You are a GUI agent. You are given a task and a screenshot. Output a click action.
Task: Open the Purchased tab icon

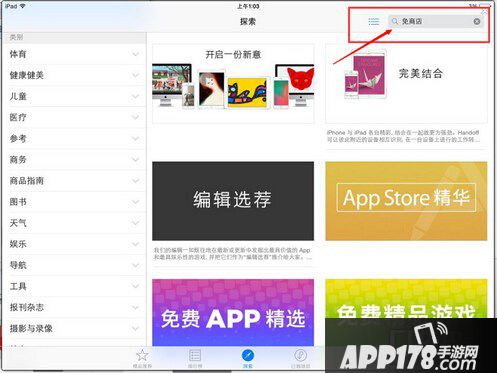[x=300, y=358]
